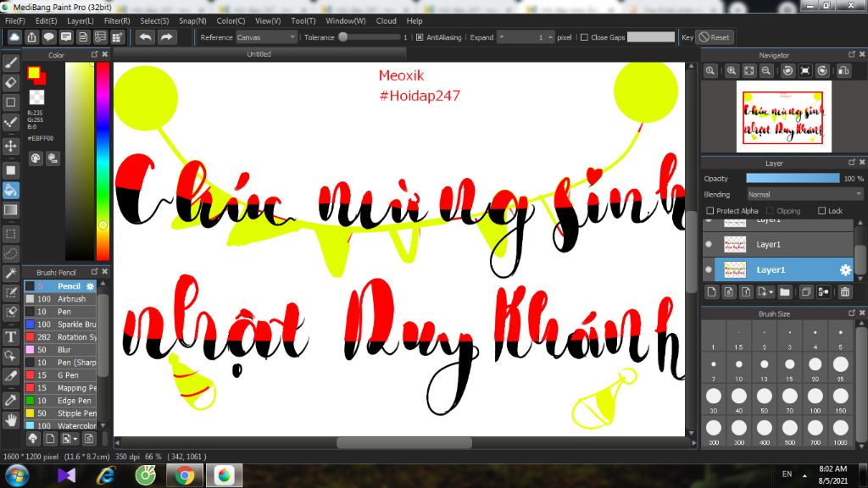This screenshot has height=488, width=868.
Task: Enable Protect Alpha checkbox
Action: coord(710,211)
